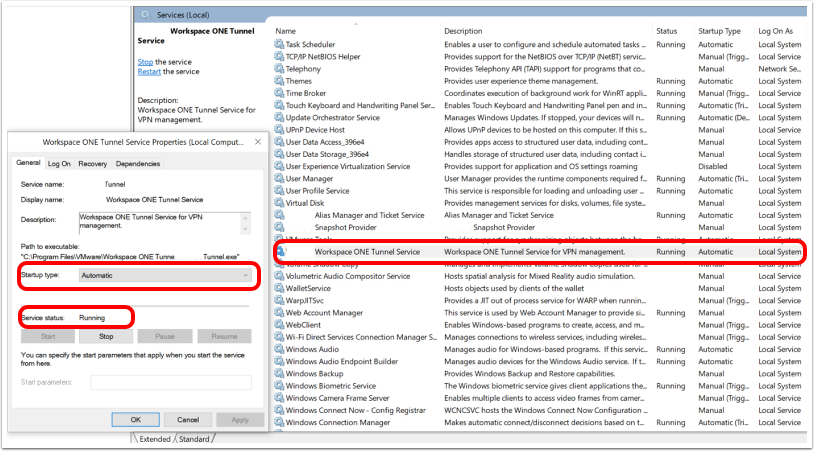Click the OK button in properties dialog
Image resolution: width=814 pixels, height=451 pixels.
135,419
